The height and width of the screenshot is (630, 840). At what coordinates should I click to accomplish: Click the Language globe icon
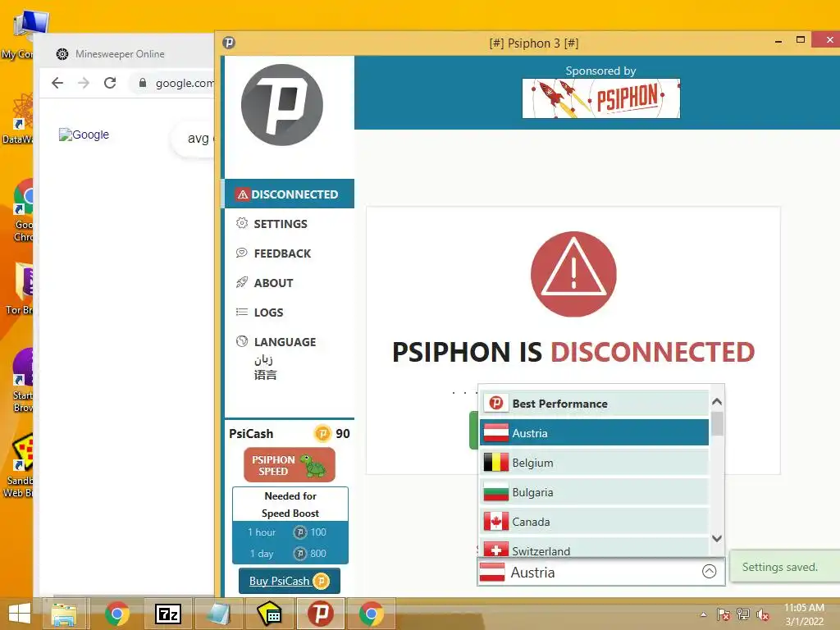click(242, 340)
